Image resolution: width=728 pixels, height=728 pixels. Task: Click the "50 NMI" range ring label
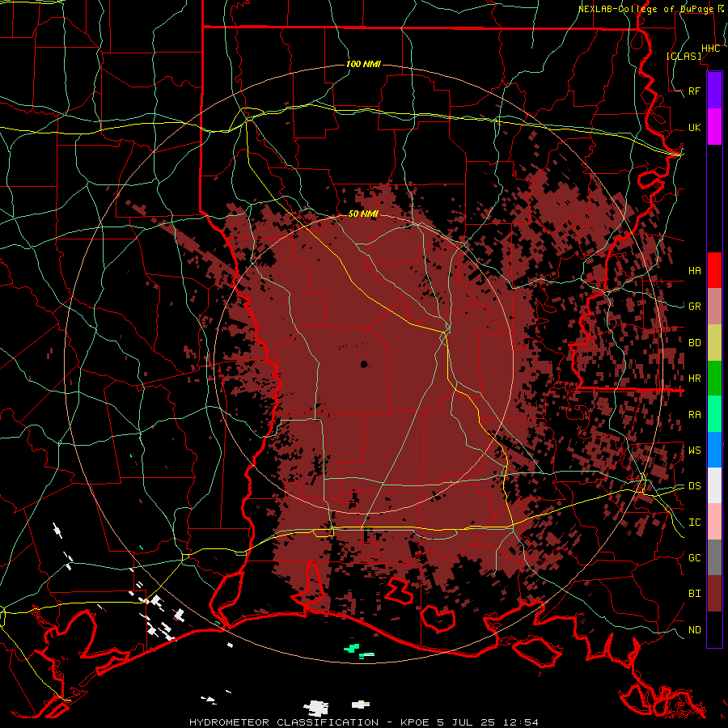[x=363, y=214]
